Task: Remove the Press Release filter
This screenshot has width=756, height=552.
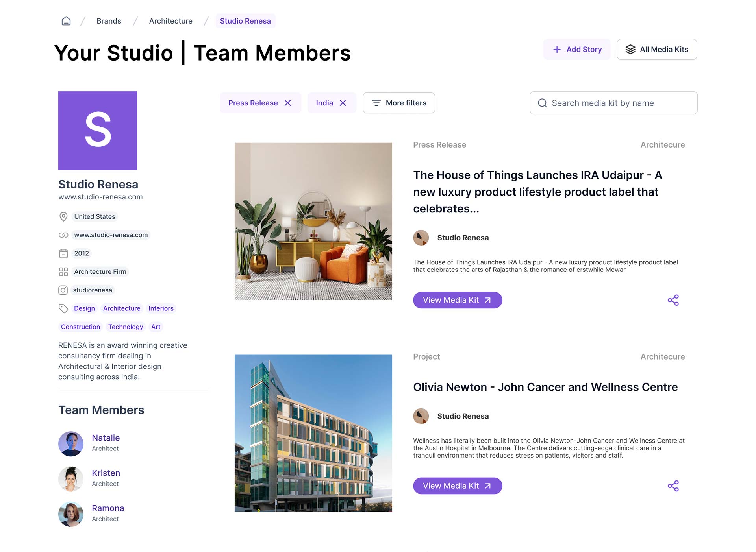Action: coord(288,103)
